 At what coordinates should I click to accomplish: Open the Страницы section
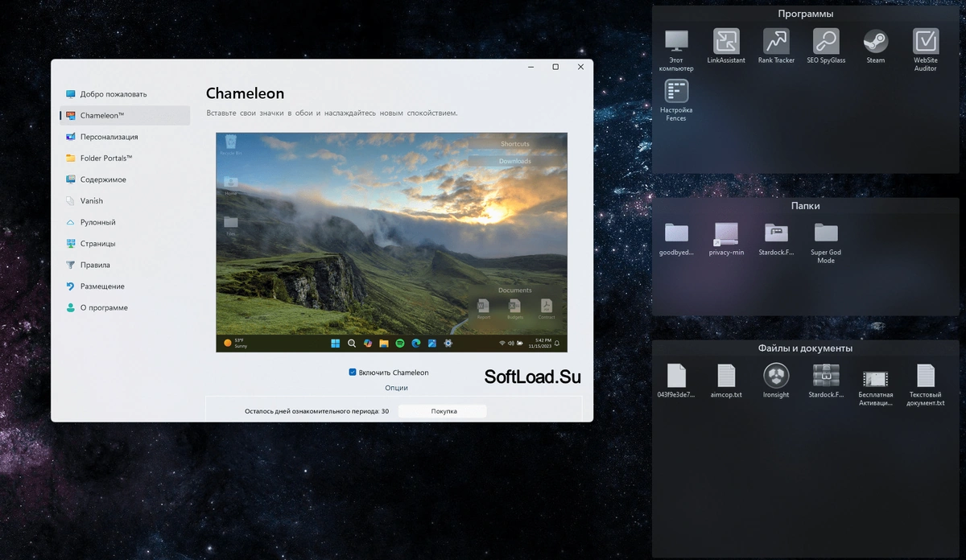coord(125,244)
